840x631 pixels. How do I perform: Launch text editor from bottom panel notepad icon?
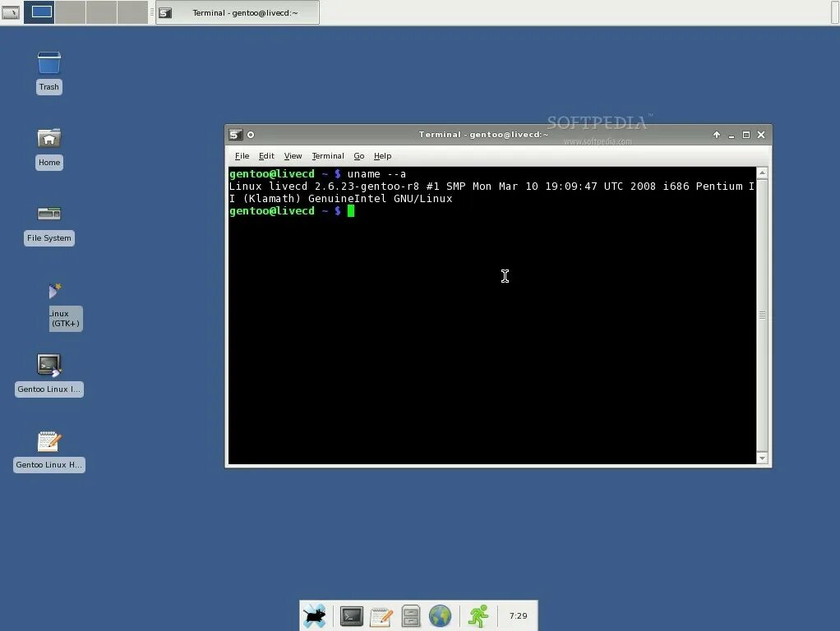coord(381,616)
